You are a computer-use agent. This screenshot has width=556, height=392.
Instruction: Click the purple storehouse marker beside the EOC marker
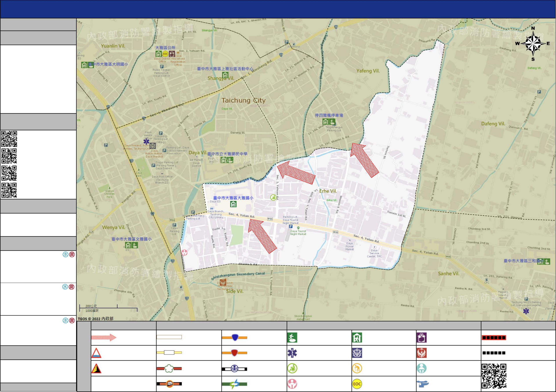pyautogui.click(x=172, y=54)
